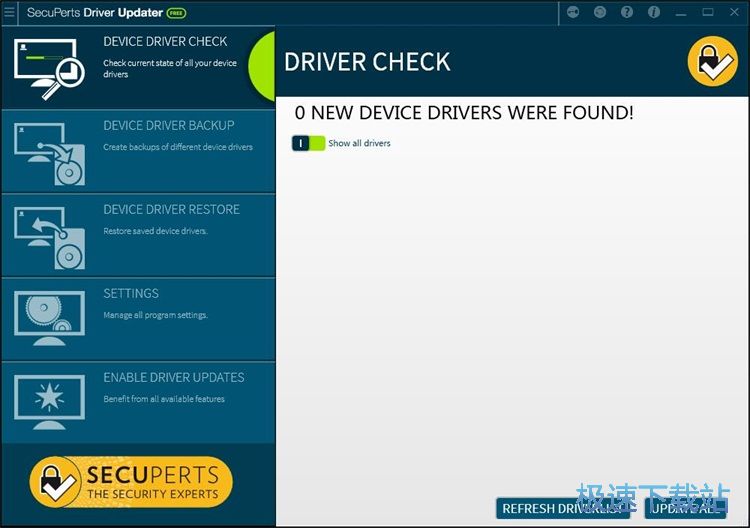The width and height of the screenshot is (750, 528).
Task: Close the Driver Updater window
Action: pyautogui.click(x=735, y=12)
